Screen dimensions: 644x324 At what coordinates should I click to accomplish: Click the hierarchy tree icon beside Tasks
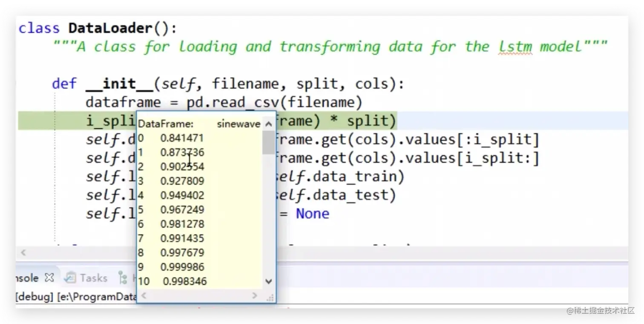pyautogui.click(x=123, y=278)
